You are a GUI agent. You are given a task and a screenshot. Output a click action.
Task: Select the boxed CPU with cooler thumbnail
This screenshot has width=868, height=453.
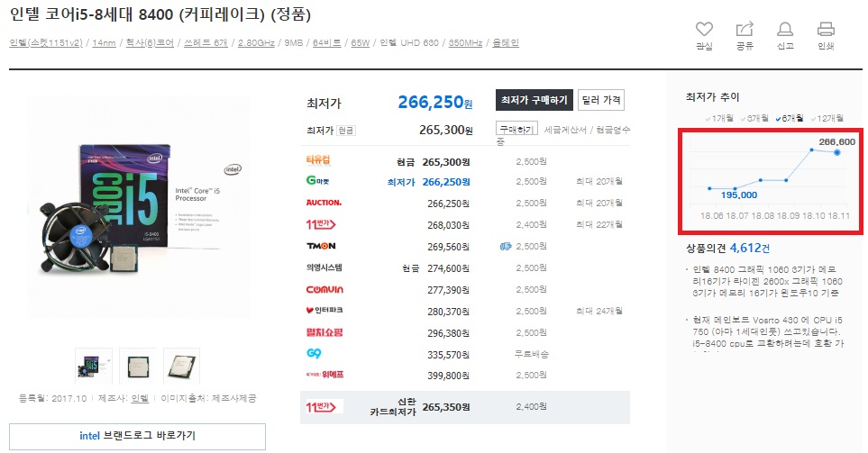94,366
